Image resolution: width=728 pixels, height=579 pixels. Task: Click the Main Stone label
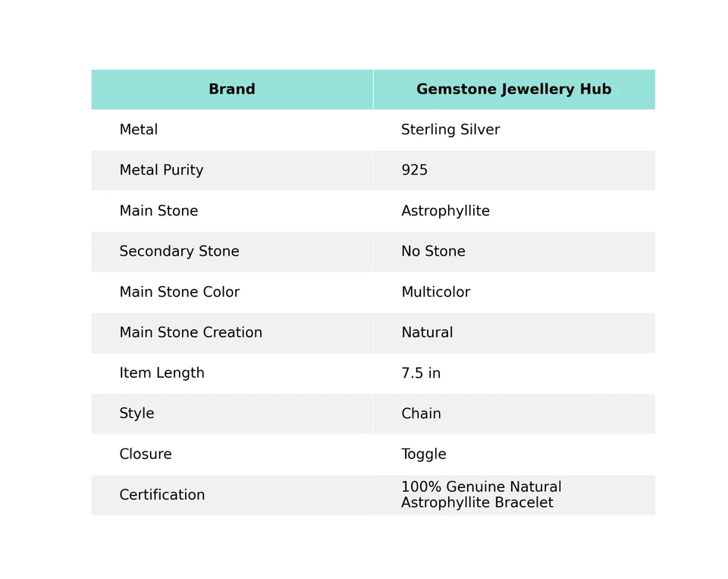[158, 211]
